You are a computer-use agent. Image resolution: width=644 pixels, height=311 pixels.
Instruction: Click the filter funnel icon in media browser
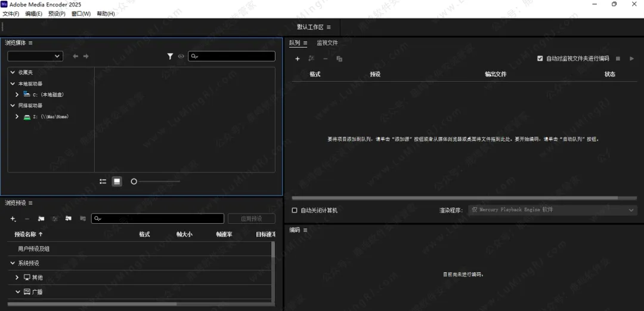170,56
